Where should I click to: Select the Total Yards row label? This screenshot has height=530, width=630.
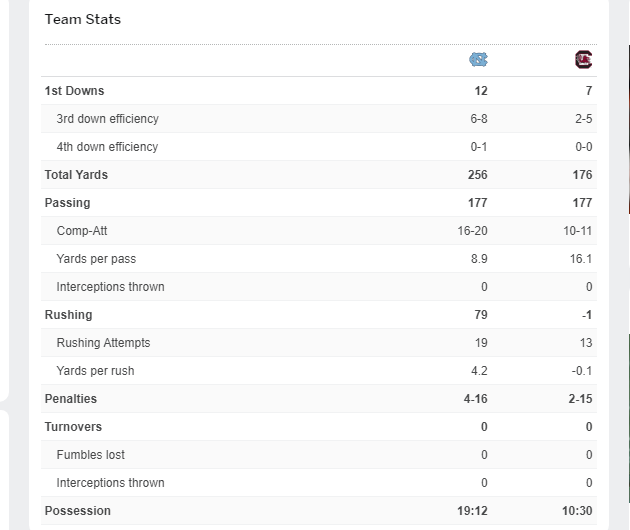point(76,175)
